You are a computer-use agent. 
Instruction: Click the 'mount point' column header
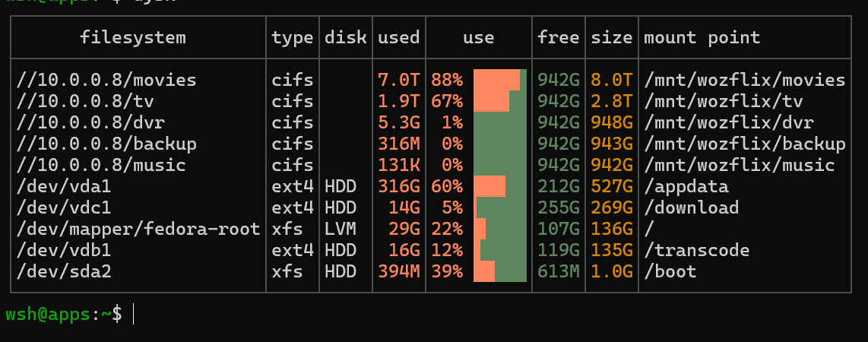702,38
